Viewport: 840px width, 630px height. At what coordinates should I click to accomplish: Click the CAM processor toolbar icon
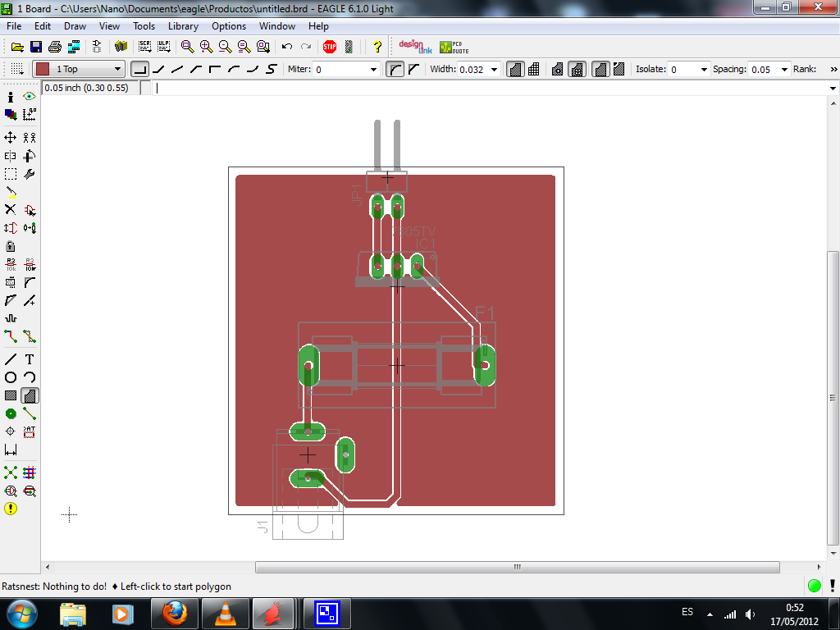pyautogui.click(x=73, y=47)
